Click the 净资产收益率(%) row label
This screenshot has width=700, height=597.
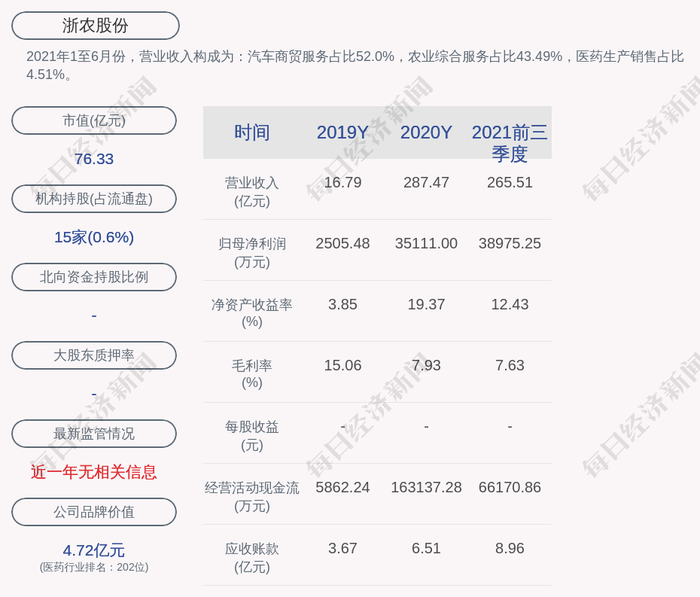(x=252, y=313)
